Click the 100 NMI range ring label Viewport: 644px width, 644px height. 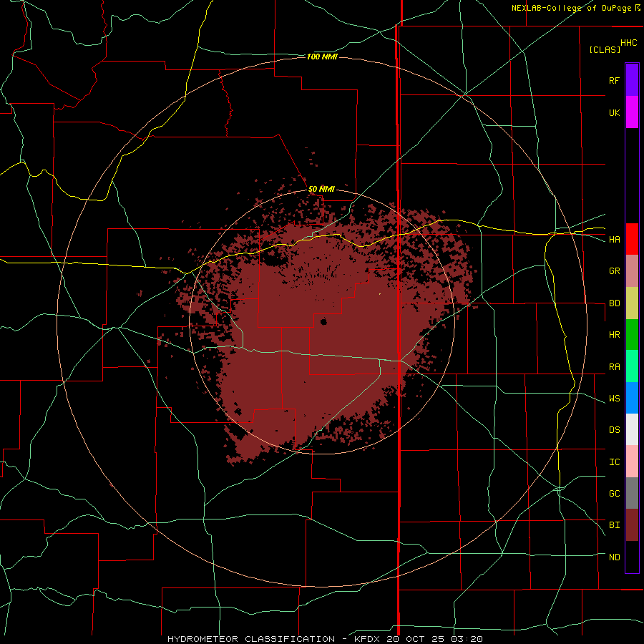tap(322, 57)
